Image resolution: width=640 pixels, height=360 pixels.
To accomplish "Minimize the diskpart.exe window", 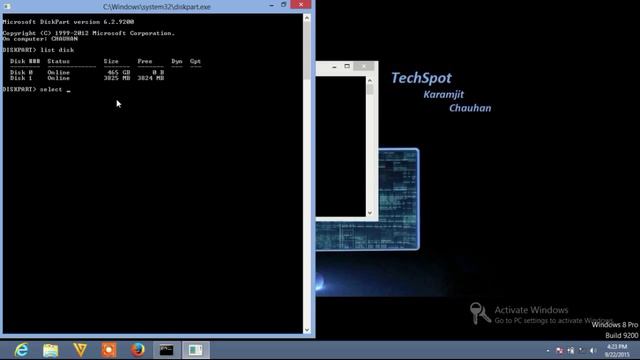I will pyautogui.click(x=271, y=5).
